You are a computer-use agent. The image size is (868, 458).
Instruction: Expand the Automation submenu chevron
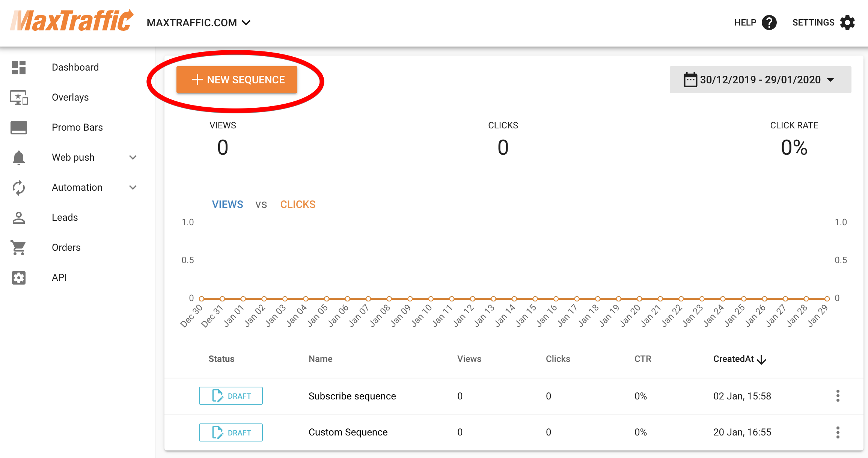click(x=133, y=188)
